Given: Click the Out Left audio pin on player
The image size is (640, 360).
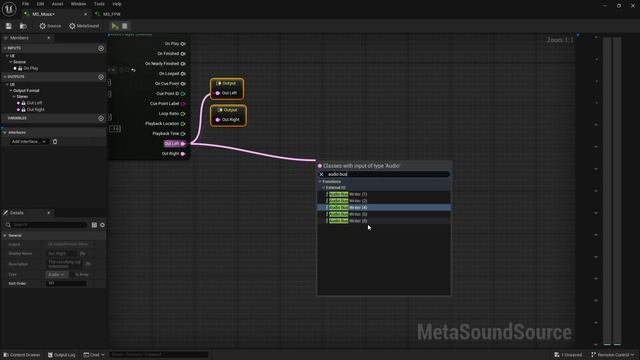Looking at the screenshot, I should [183, 144].
